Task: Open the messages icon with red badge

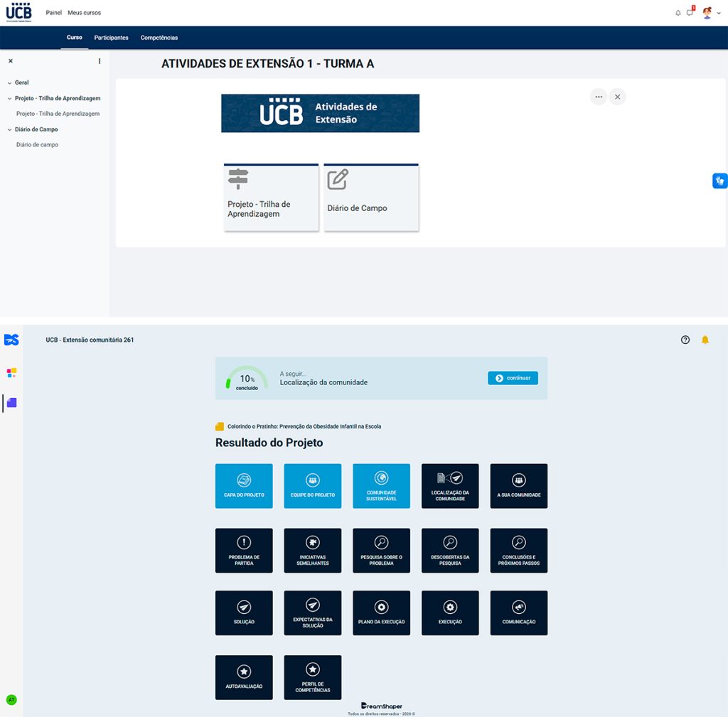Action: point(690,13)
